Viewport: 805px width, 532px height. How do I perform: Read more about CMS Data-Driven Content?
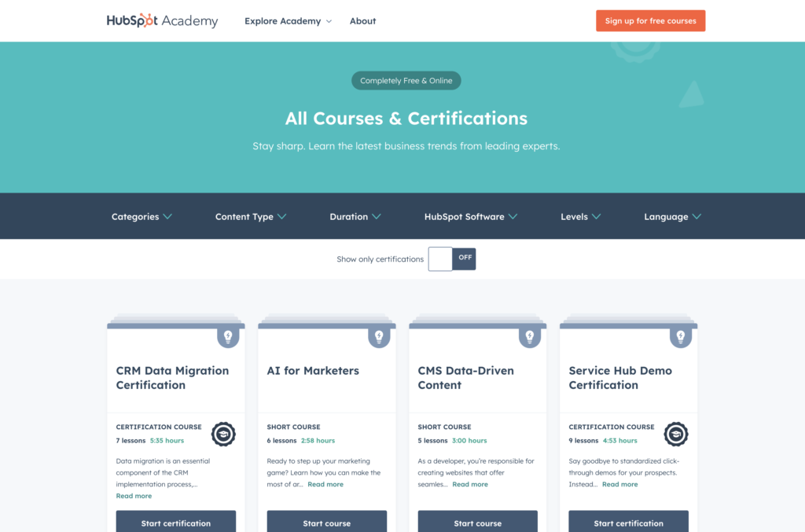[x=470, y=485]
